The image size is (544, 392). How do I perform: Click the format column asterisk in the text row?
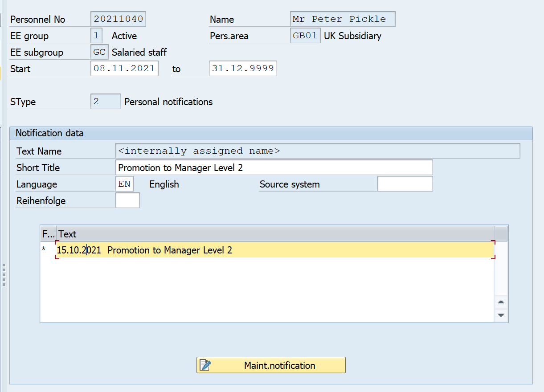pyautogui.click(x=44, y=250)
